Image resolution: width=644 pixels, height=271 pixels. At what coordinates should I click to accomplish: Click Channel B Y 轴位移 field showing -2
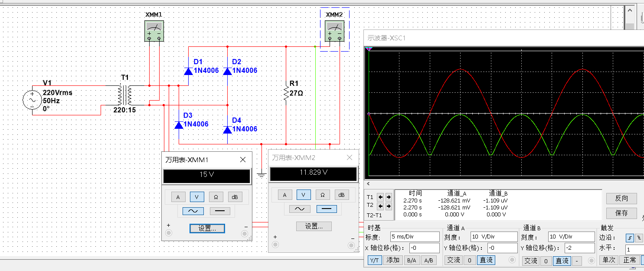579,248
